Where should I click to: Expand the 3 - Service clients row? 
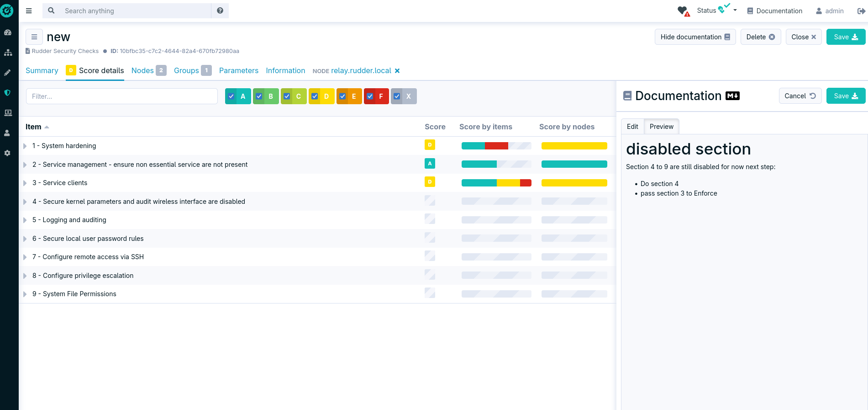pyautogui.click(x=25, y=183)
